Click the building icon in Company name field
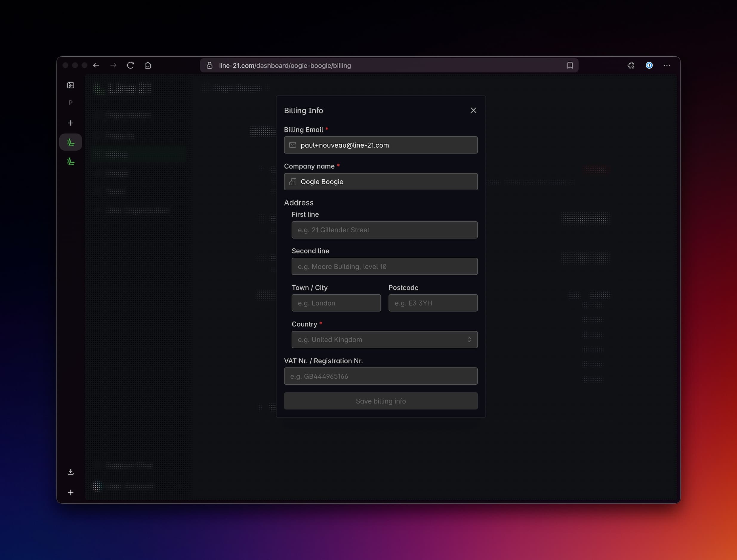The image size is (737, 560). pos(292,181)
